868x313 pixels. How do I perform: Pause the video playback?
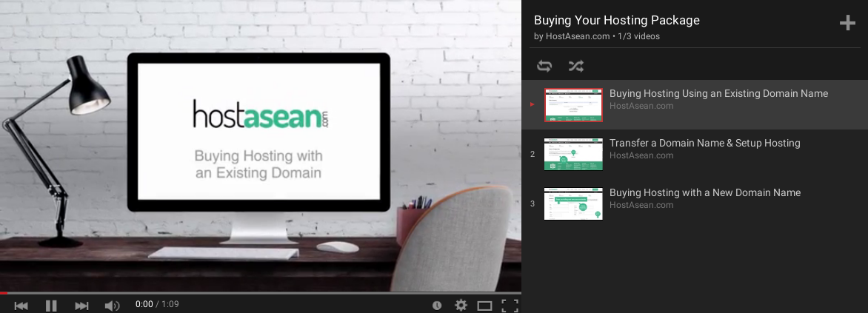pyautogui.click(x=51, y=306)
